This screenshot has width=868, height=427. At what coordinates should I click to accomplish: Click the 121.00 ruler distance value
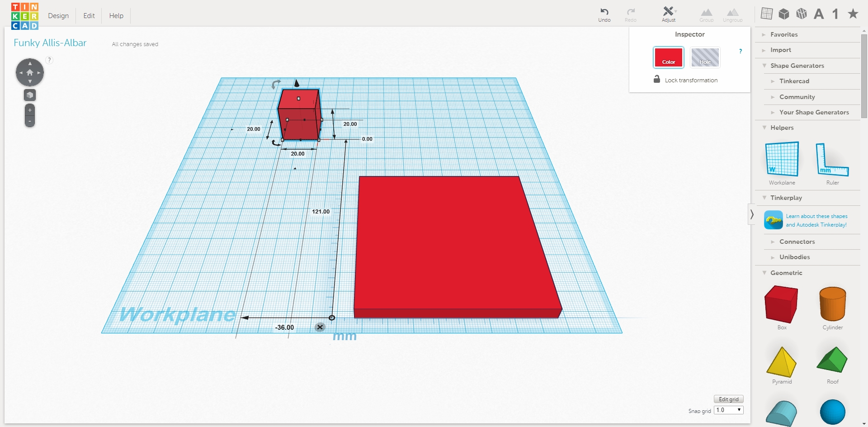321,212
